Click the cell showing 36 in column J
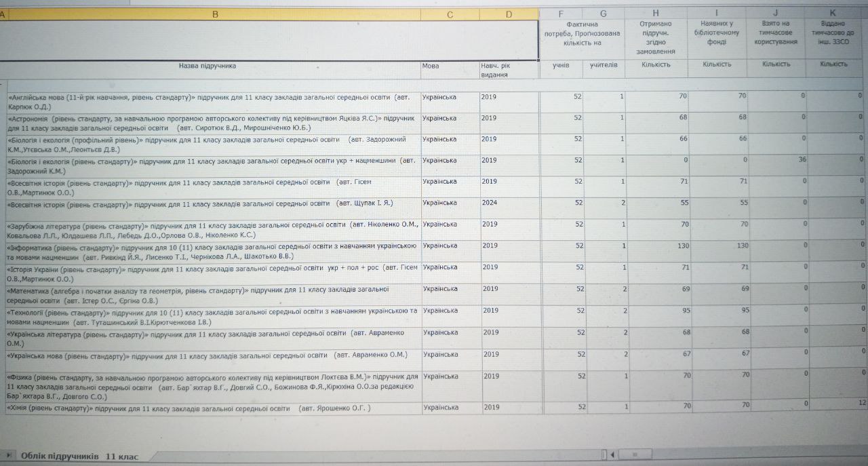Image resolution: width=868 pixels, height=466 pixels. [x=776, y=160]
